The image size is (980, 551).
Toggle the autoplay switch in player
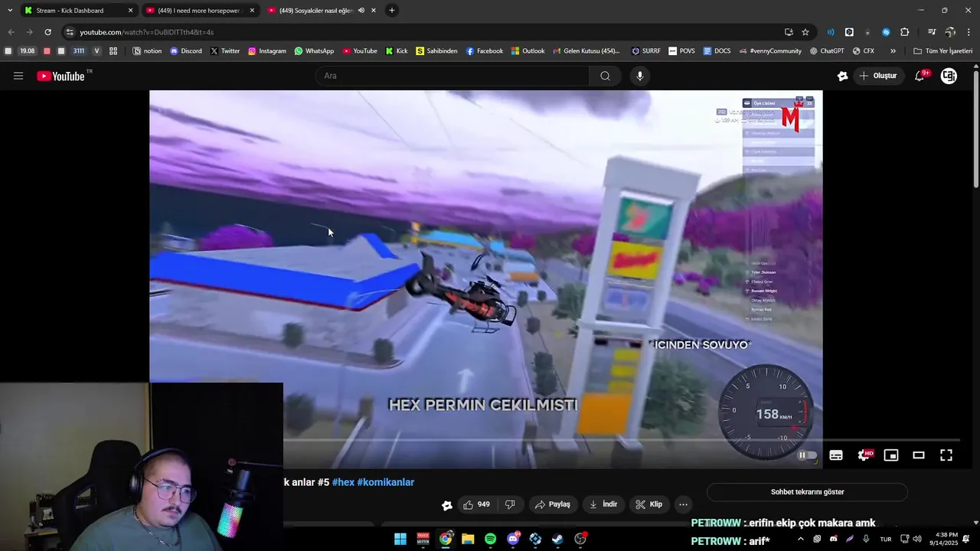point(807,455)
